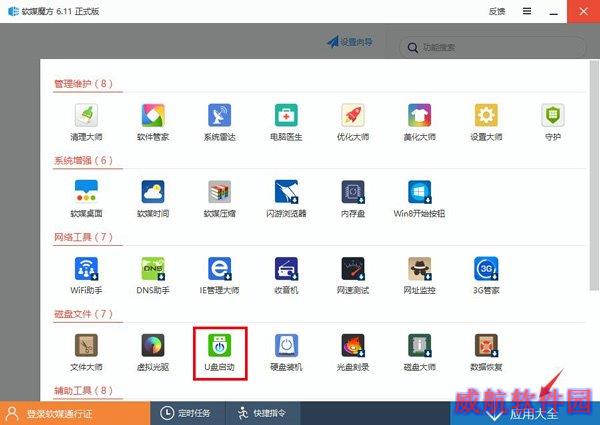
Task: Select 网络工具 ( 7 ) category header
Action: 83,237
